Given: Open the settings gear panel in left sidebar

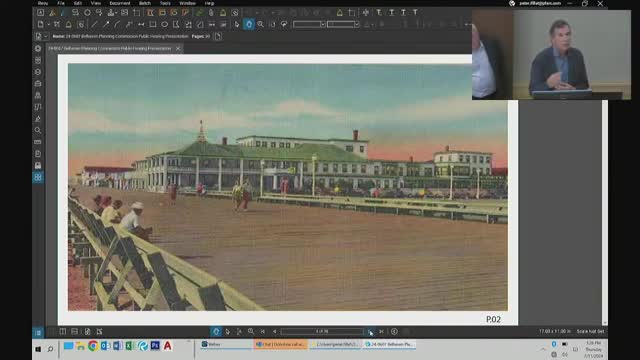Looking at the screenshot, I should coord(38,49).
